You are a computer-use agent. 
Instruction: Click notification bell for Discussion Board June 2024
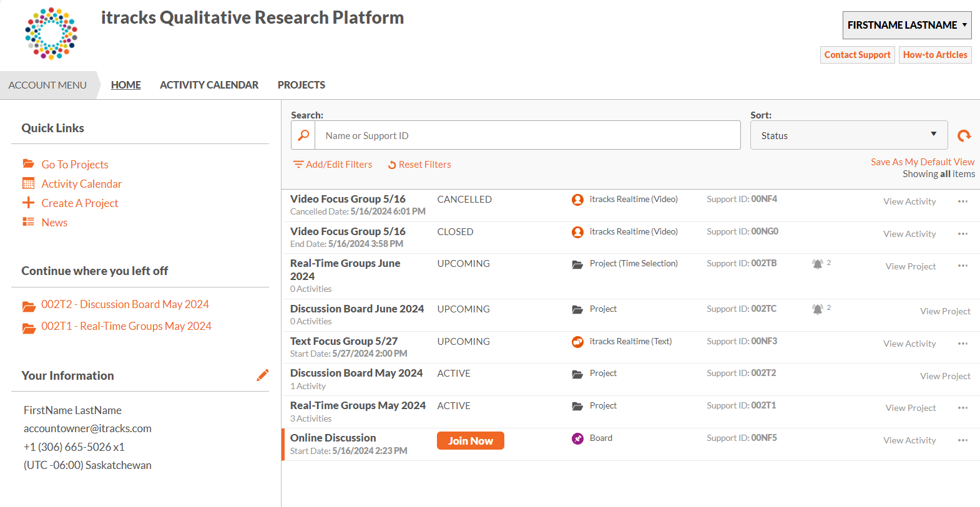pos(817,309)
